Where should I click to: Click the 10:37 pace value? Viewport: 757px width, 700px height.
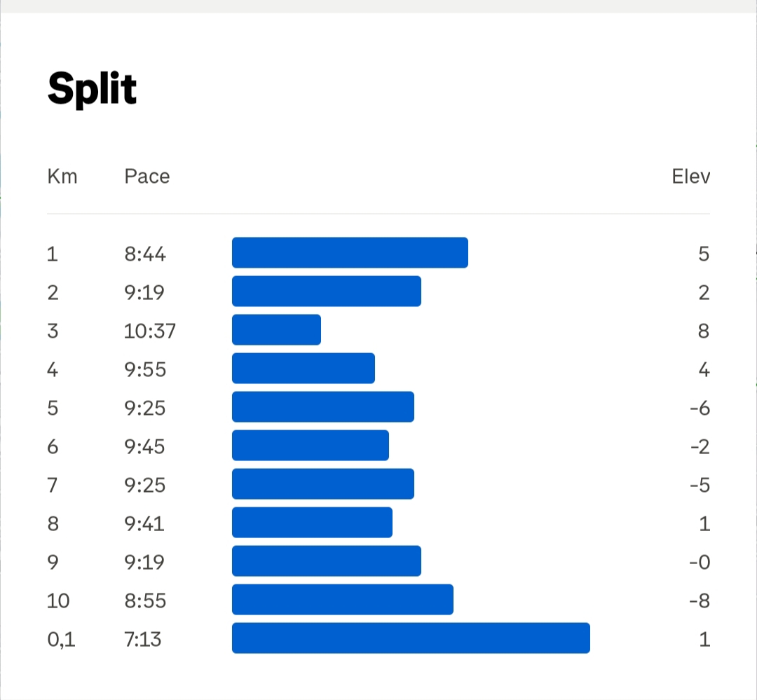click(x=150, y=331)
